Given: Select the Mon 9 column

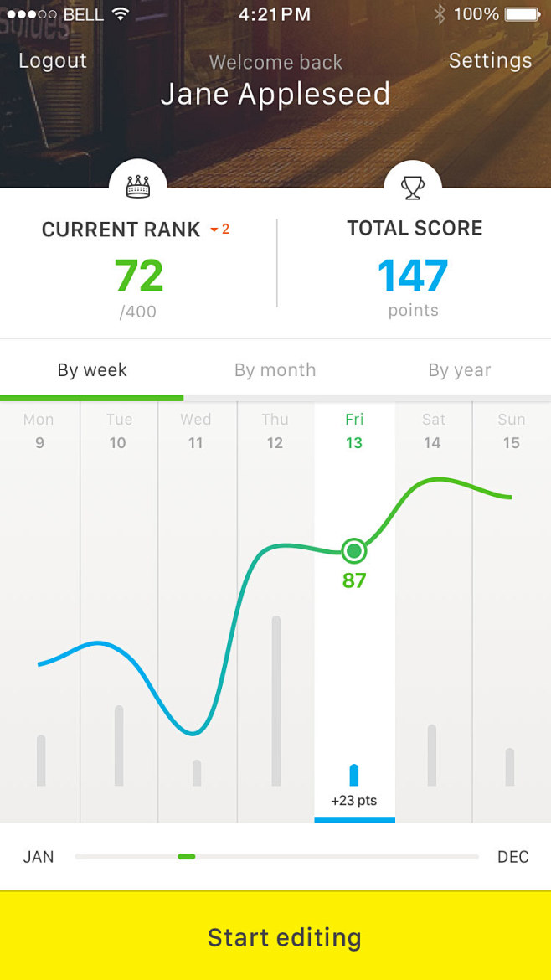Looking at the screenshot, I should pyautogui.click(x=40, y=612).
